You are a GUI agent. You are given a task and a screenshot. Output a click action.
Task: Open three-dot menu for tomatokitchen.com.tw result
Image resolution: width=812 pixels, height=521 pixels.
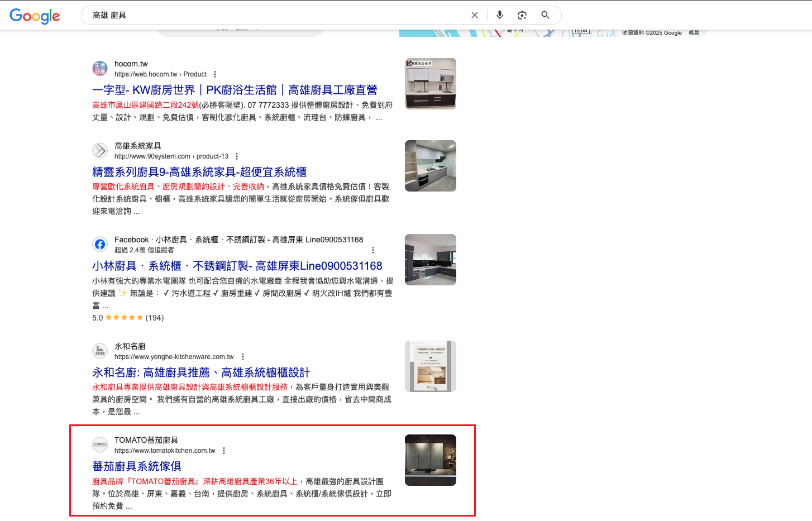click(224, 451)
